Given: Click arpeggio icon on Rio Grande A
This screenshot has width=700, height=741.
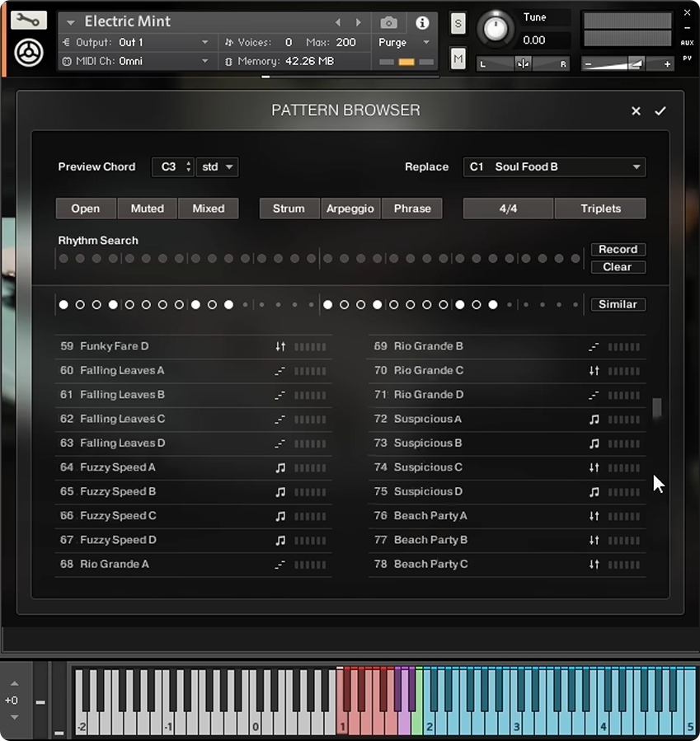Looking at the screenshot, I should coord(280,565).
